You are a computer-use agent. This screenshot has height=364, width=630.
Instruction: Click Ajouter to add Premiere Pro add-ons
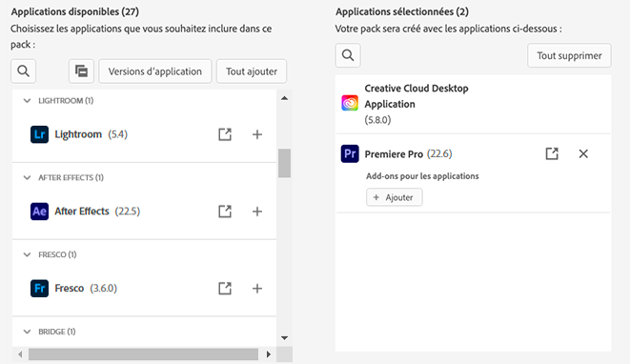coord(395,197)
